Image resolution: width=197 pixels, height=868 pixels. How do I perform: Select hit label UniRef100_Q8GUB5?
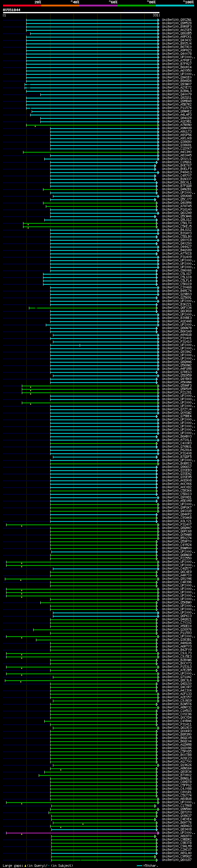coord(176,33)
